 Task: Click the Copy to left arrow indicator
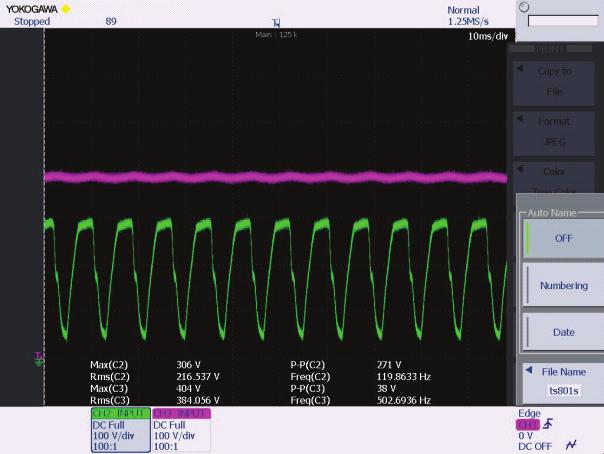(520, 69)
